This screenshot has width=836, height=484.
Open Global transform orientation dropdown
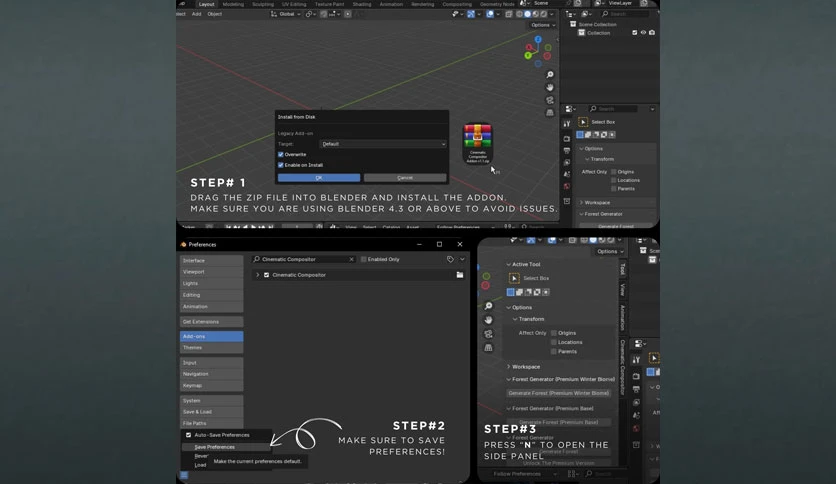(286, 14)
